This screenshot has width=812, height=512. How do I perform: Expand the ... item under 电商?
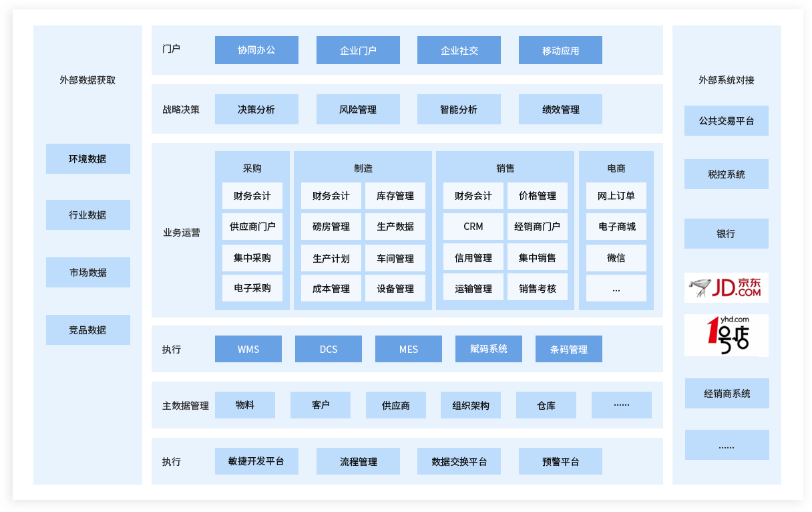pyautogui.click(x=616, y=288)
